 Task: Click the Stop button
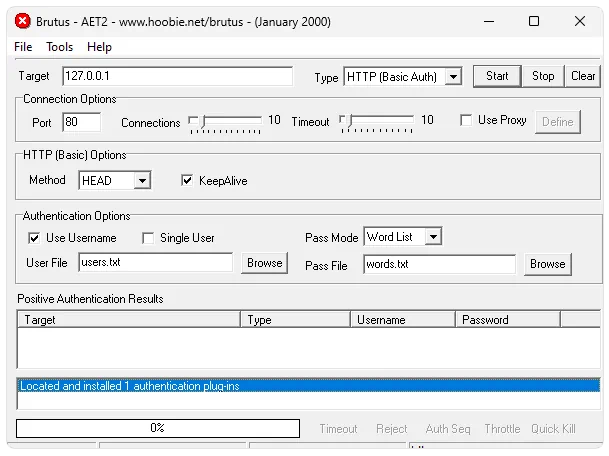pyautogui.click(x=543, y=76)
